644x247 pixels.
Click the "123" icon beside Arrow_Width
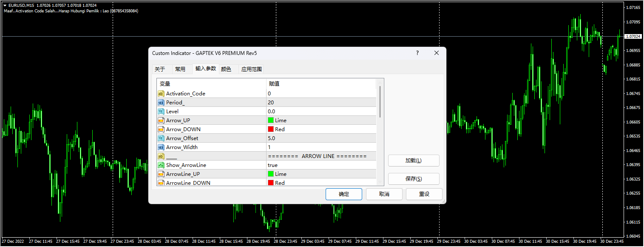pyautogui.click(x=161, y=147)
